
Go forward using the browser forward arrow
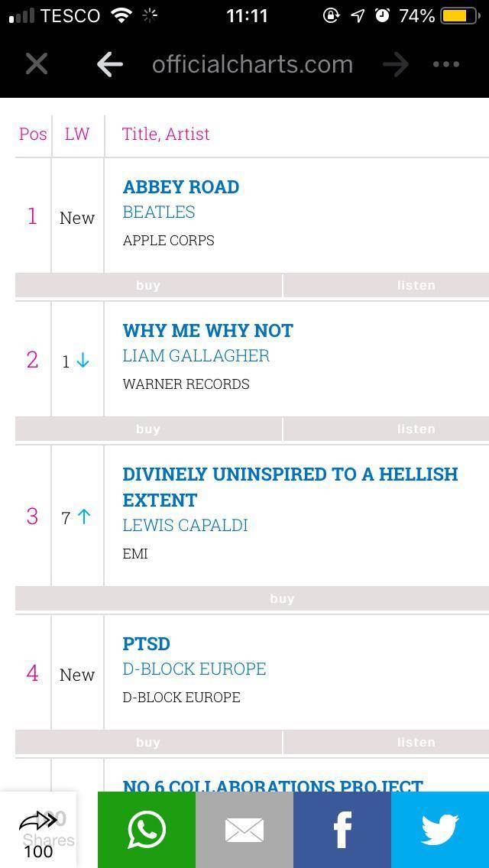click(x=396, y=64)
